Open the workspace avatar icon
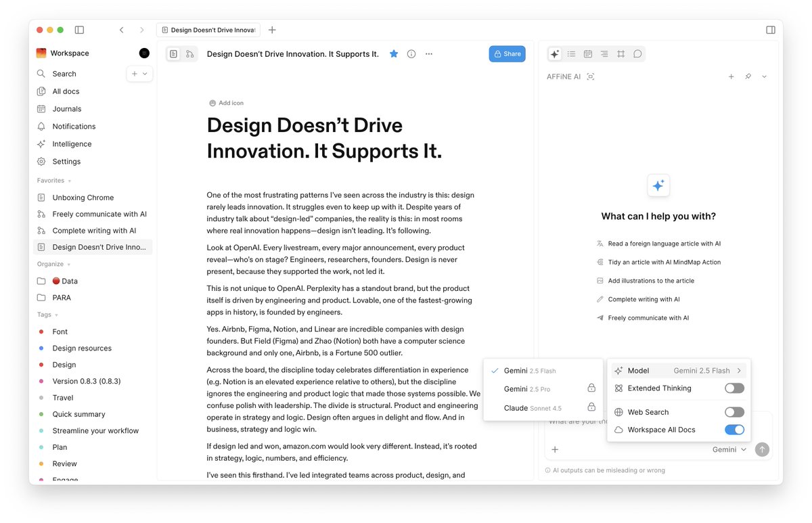 tap(144, 53)
